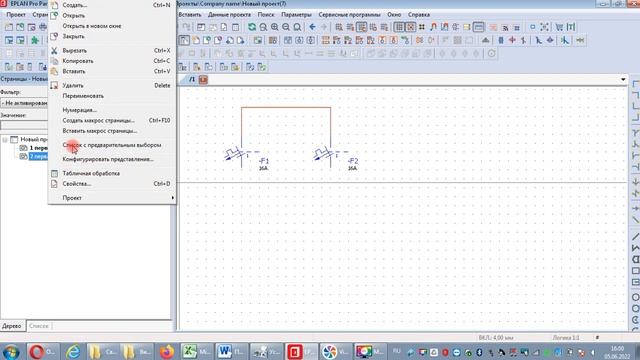Click the Значение input field
This screenshot has height=360, width=640.
[24, 125]
